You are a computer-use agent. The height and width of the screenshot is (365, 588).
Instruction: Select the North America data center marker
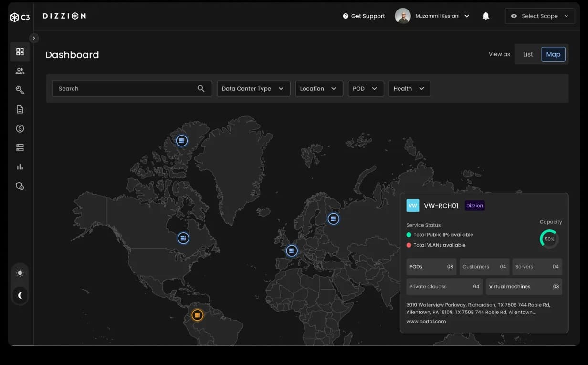coord(183,238)
